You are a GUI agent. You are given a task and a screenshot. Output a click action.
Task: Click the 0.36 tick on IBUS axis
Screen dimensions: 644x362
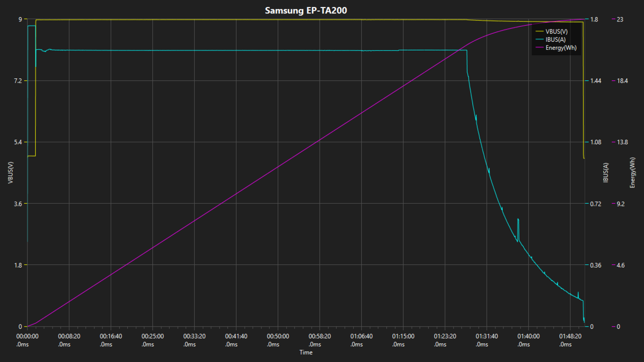point(596,265)
